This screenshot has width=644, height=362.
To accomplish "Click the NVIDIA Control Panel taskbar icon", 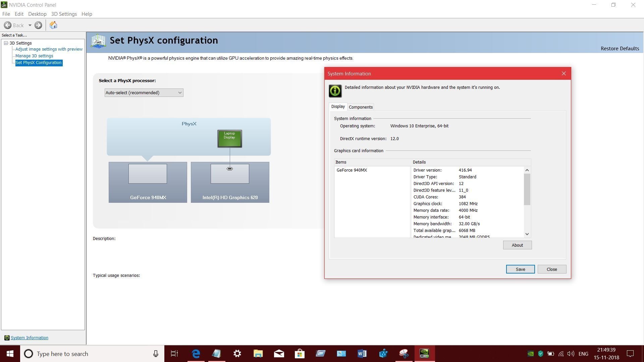I will pyautogui.click(x=424, y=354).
